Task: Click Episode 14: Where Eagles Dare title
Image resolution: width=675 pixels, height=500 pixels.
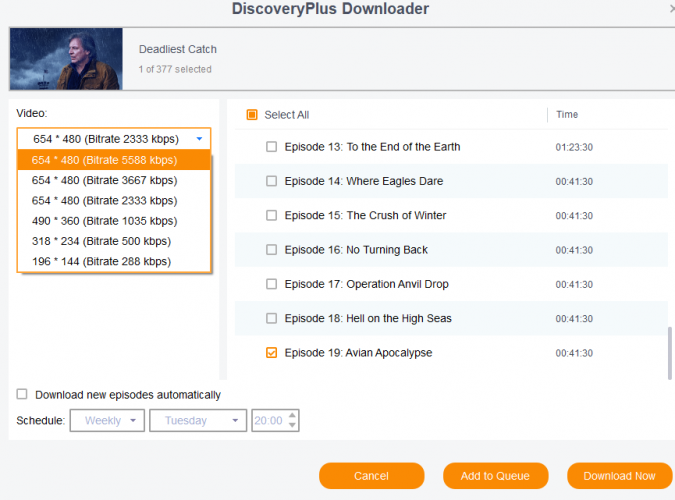Action: point(364,181)
